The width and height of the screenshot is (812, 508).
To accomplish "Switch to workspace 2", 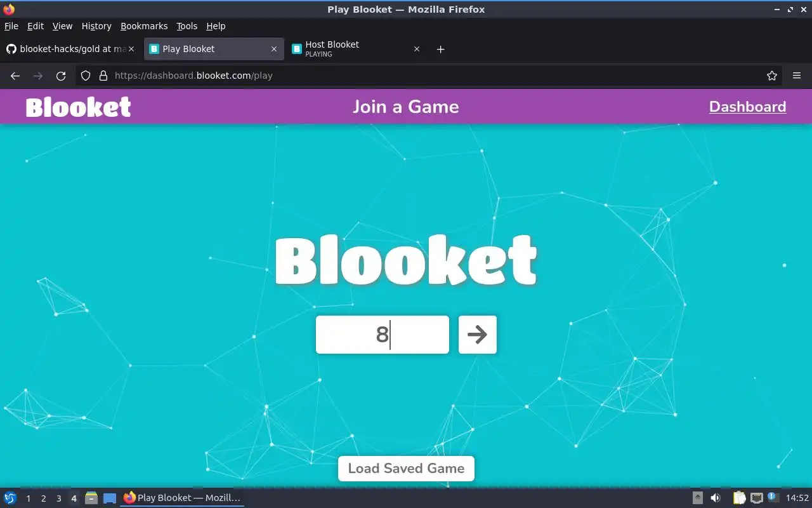I will click(43, 498).
